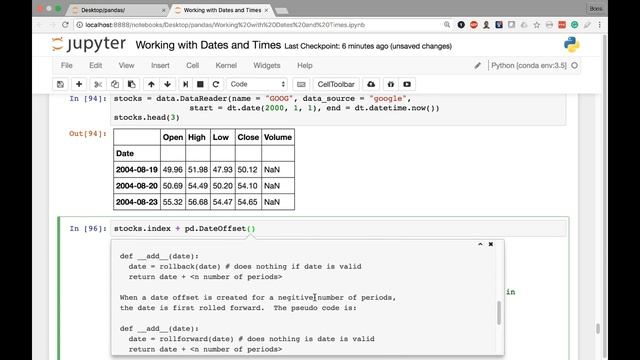
Task: Run cell and select below icon
Action: tap(185, 84)
